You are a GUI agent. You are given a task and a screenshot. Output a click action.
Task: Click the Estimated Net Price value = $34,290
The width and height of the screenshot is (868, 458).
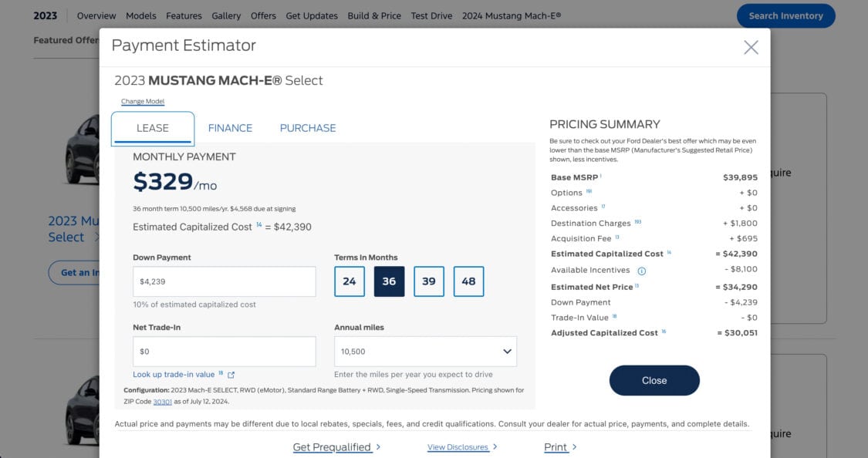pyautogui.click(x=736, y=287)
